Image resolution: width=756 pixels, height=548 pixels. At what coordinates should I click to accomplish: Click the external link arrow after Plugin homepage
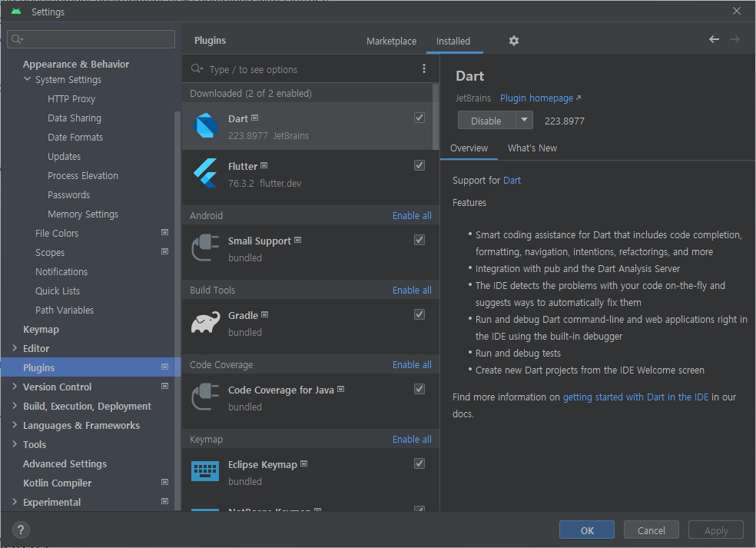[x=579, y=98]
